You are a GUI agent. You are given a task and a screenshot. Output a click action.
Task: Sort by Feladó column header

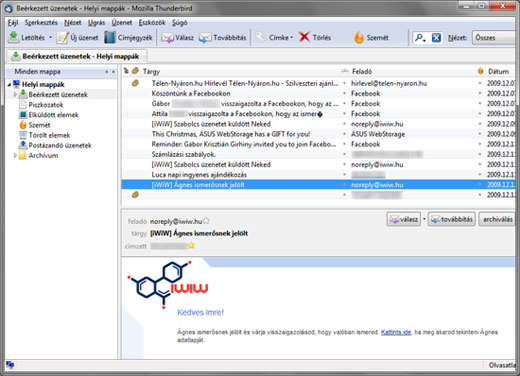coord(362,71)
